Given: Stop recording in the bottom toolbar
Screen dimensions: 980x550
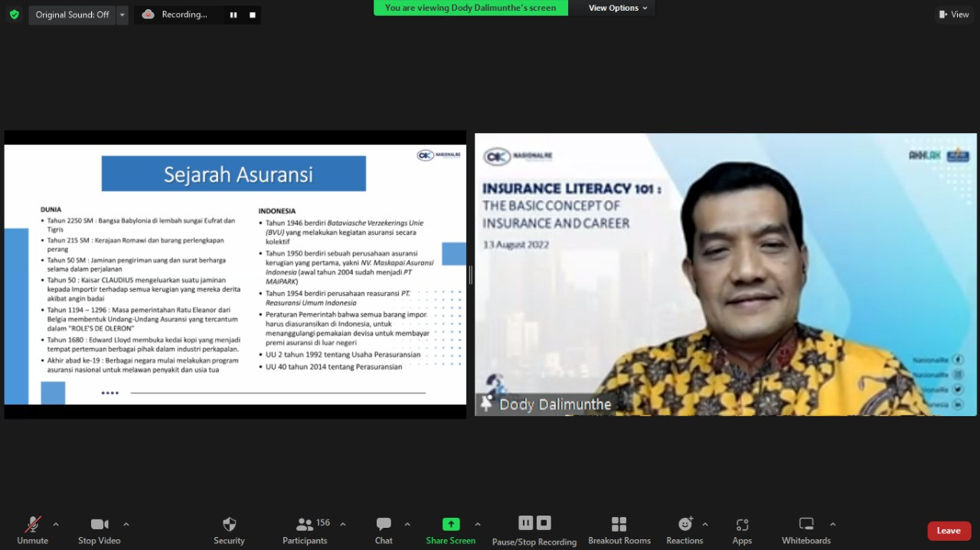Looking at the screenshot, I should pos(544,522).
